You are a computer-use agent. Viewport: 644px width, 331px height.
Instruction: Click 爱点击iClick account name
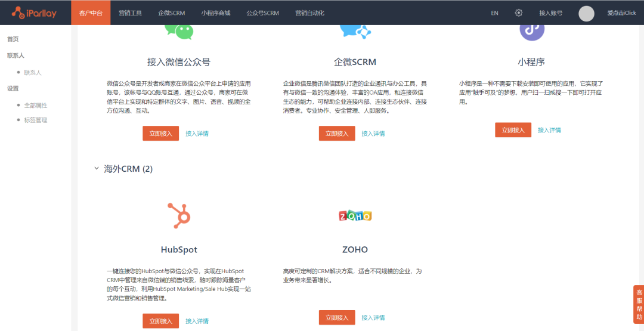pyautogui.click(x=622, y=13)
